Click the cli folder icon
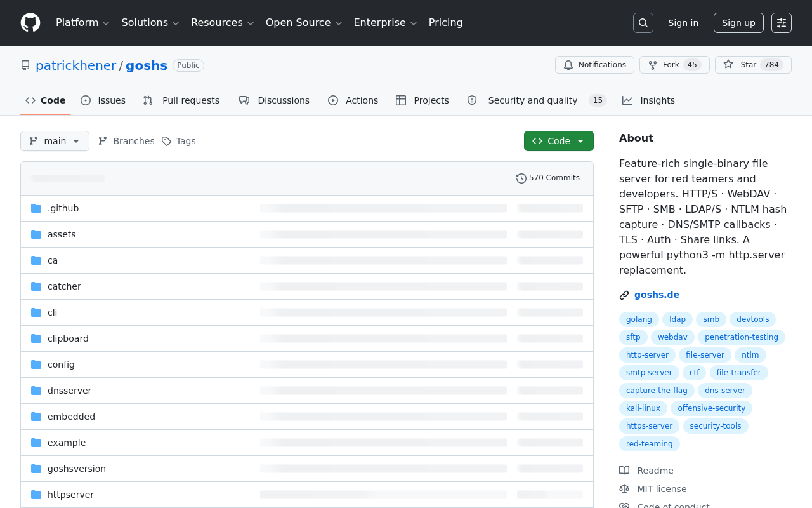The height and width of the screenshot is (508, 812). pyautogui.click(x=36, y=312)
